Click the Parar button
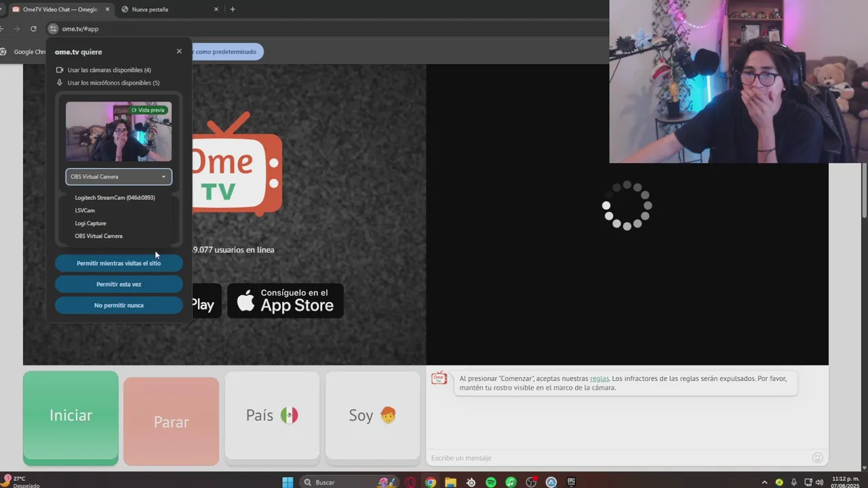 click(x=171, y=422)
